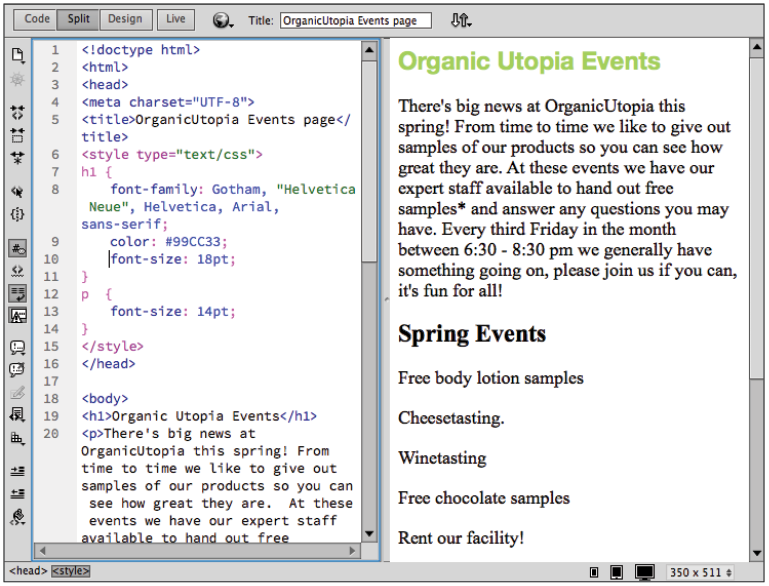Open the Preview in Browser globe dropdown
This screenshot has width=769, height=586.
click(223, 20)
